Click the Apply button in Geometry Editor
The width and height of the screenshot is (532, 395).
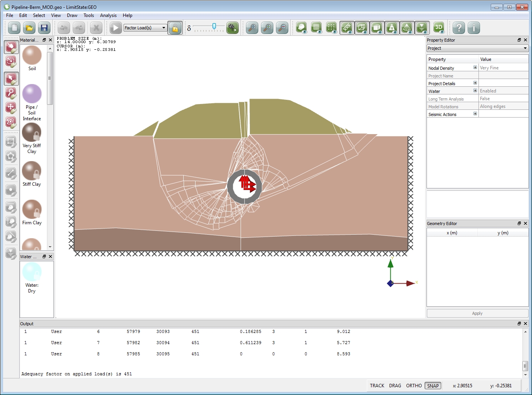pyautogui.click(x=477, y=313)
